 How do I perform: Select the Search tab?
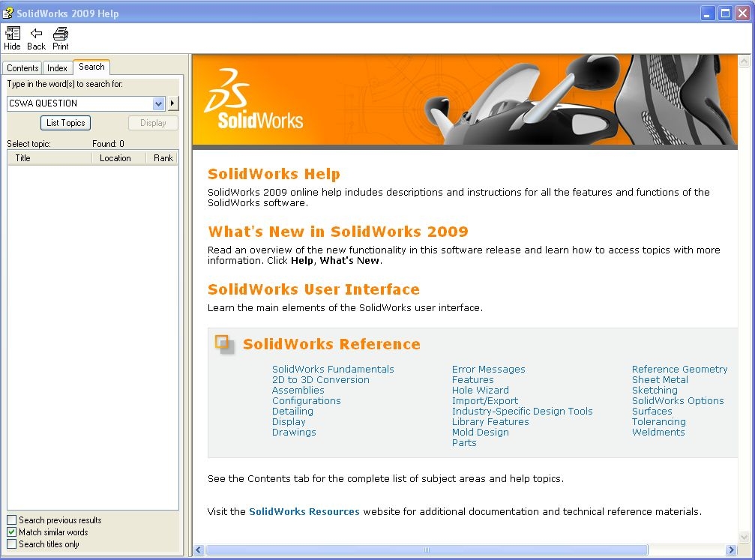91,67
